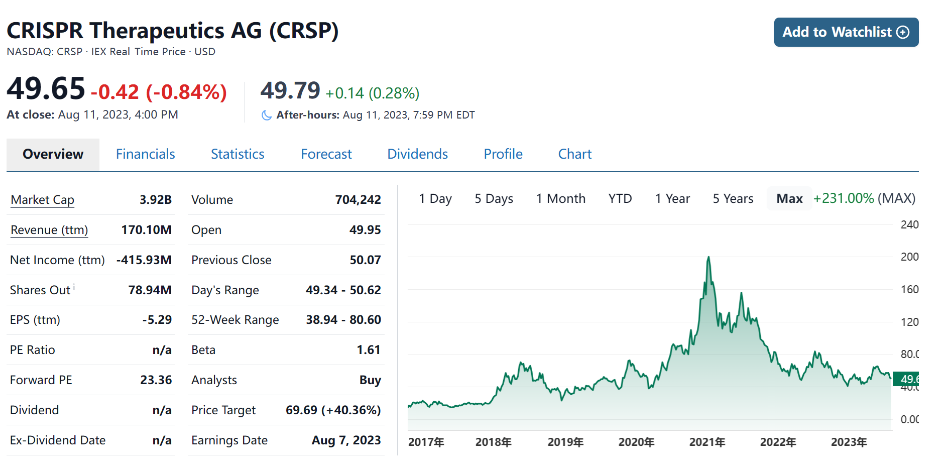This screenshot has height=461, width=952.
Task: Open the Financials tab
Action: tap(145, 154)
